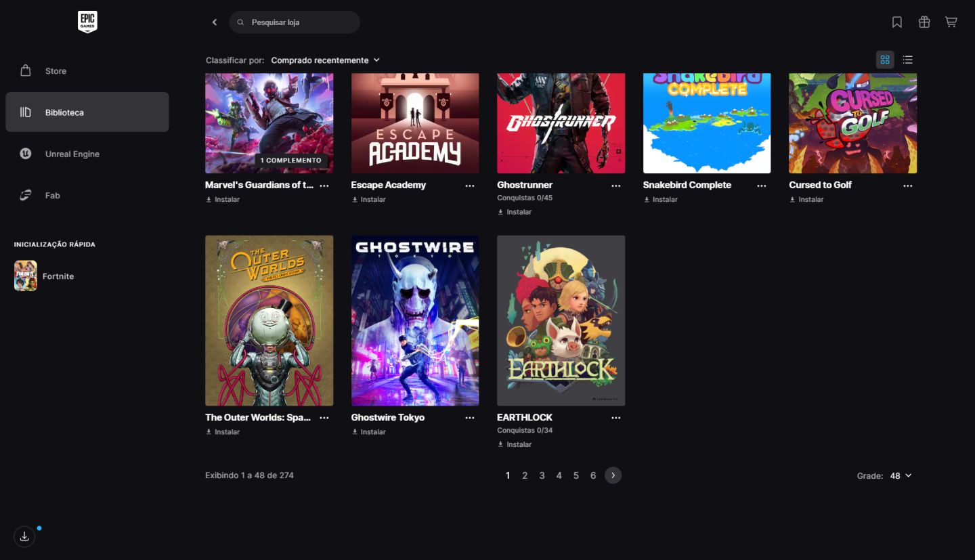The height and width of the screenshot is (560, 975).
Task: Go back with the arrow beside search
Action: pos(215,22)
